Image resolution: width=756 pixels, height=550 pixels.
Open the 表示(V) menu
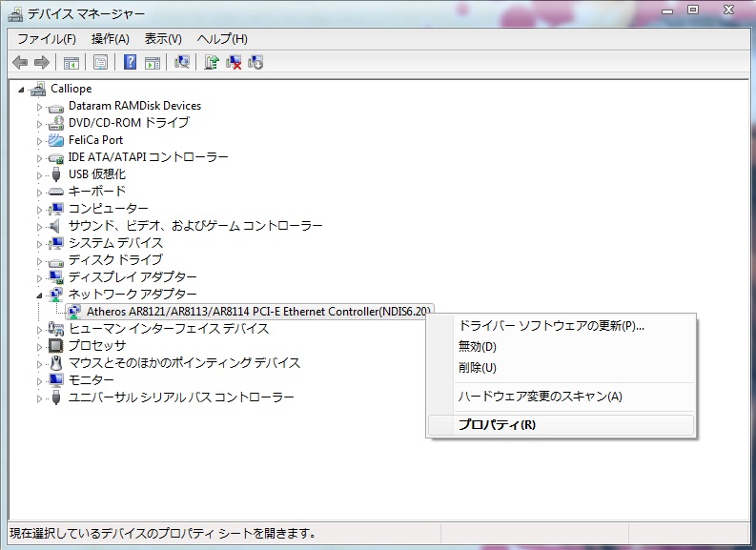pos(163,39)
